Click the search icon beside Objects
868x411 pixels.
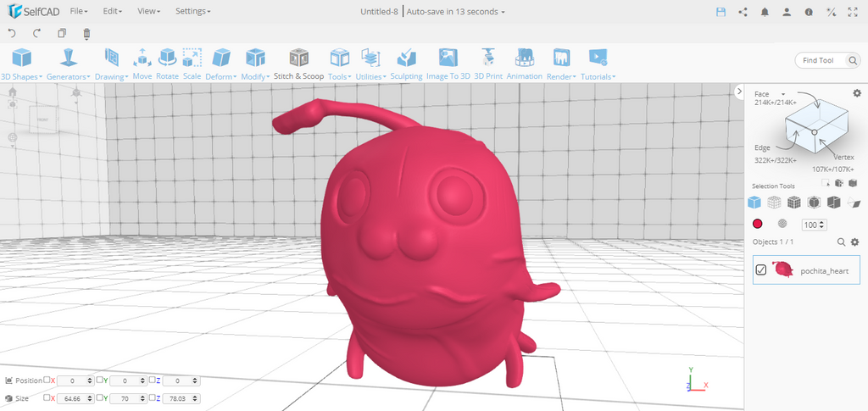(x=841, y=242)
